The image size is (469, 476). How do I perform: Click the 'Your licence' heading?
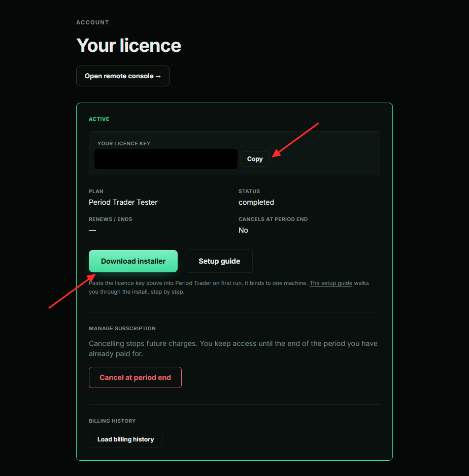point(128,46)
